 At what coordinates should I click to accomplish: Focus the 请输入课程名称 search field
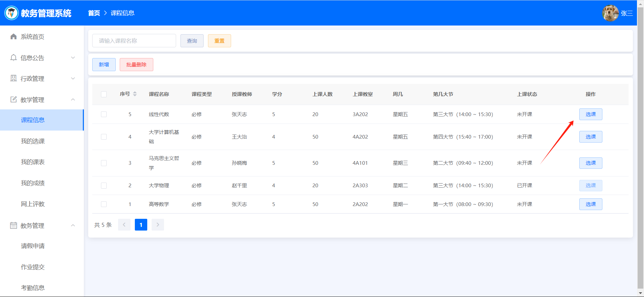point(134,41)
